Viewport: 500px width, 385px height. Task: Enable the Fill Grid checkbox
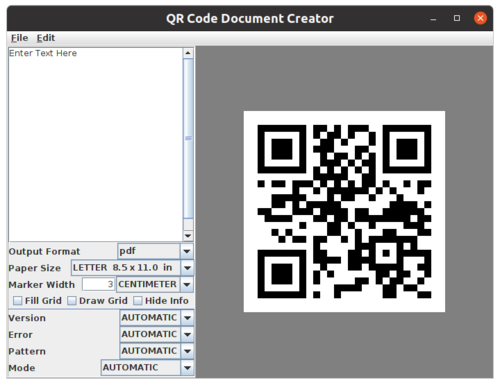tap(17, 301)
